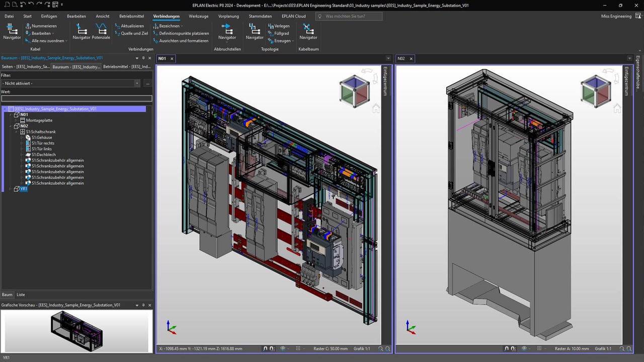Activate the N02 viewport tab
The image size is (644, 362).
[404, 58]
